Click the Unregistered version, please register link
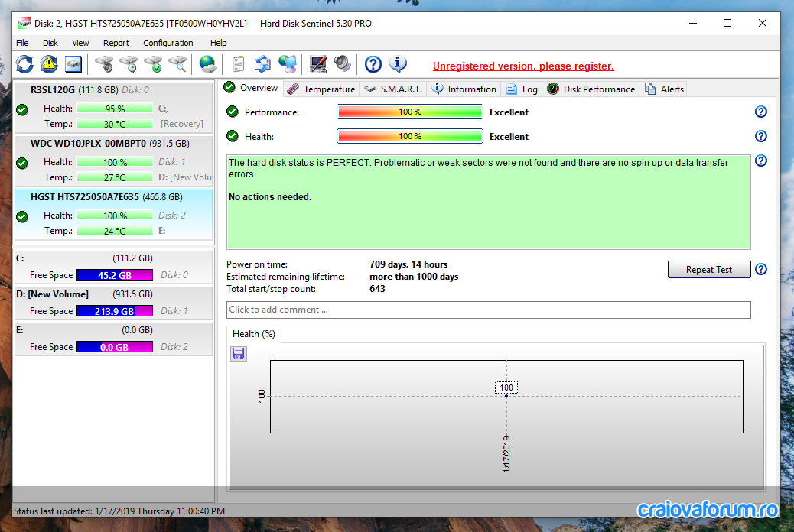 tap(523, 66)
